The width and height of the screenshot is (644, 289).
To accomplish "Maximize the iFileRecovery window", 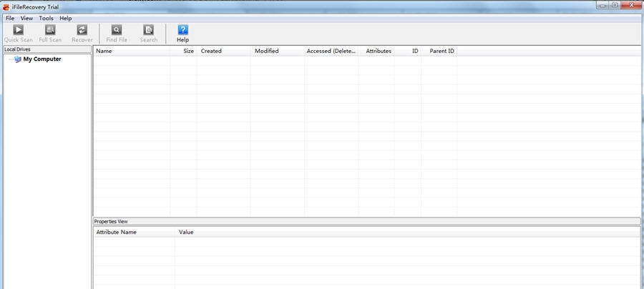I will click(615, 5).
